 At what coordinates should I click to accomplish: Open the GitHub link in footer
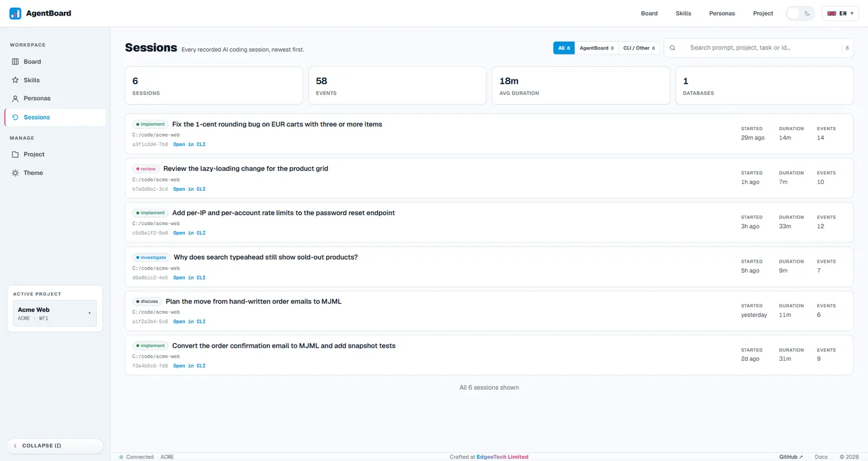[790, 457]
